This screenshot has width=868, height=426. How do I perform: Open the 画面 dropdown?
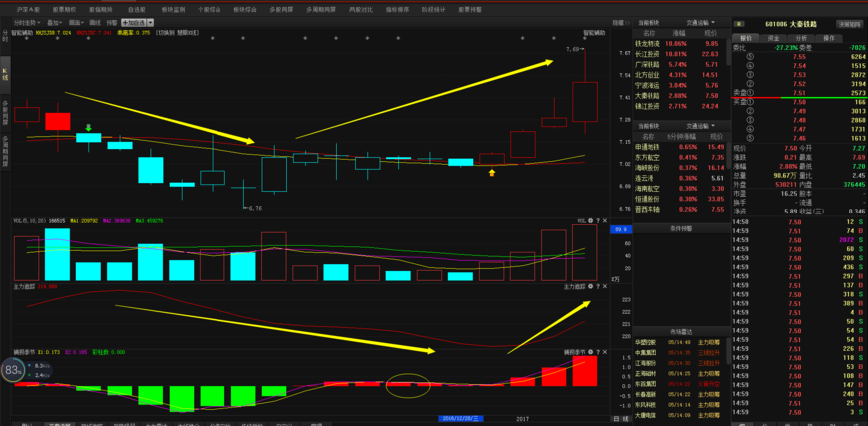pos(76,23)
